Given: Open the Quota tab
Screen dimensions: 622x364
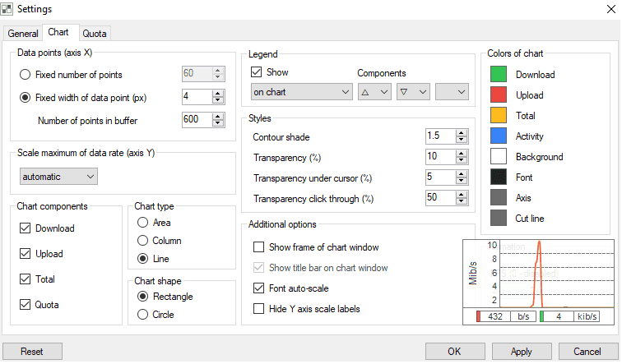Looking at the screenshot, I should tap(94, 34).
